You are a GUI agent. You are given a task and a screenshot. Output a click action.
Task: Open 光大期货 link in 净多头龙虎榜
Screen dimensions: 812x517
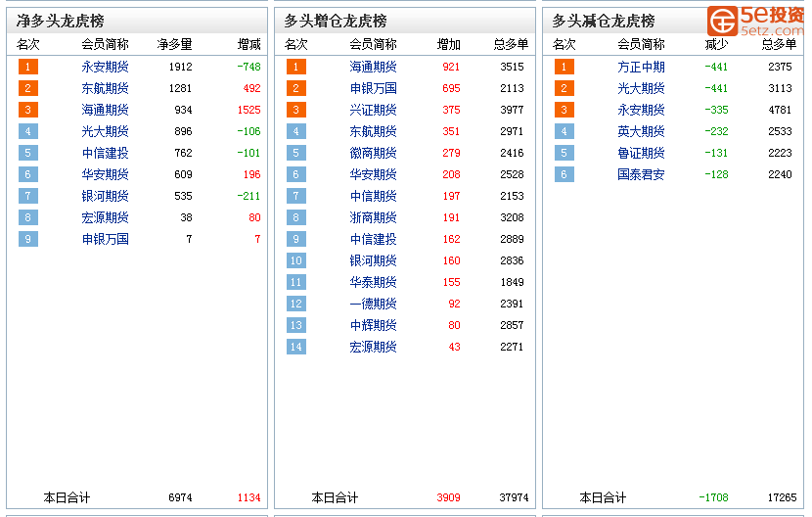click(105, 131)
